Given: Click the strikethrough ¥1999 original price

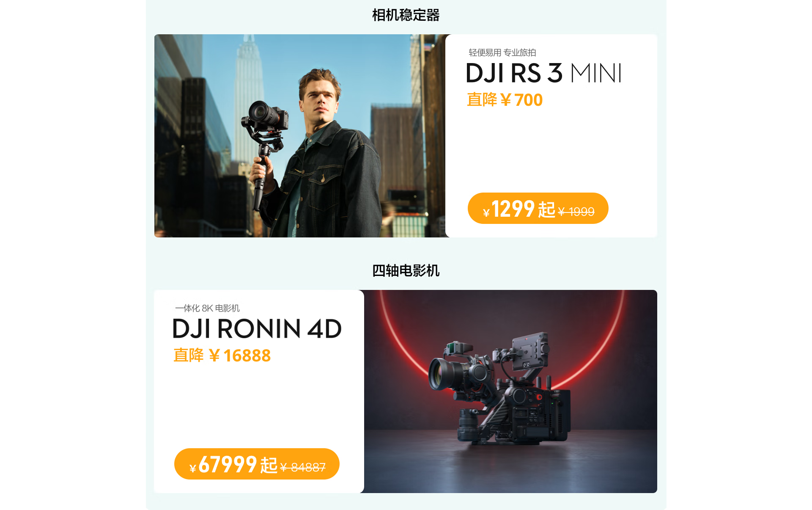Looking at the screenshot, I should [576, 211].
